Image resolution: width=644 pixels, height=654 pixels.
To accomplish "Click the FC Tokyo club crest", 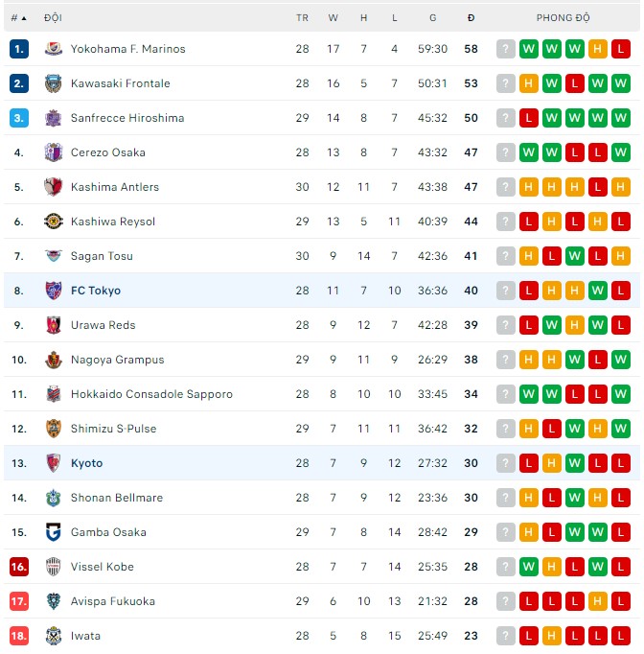I will click(54, 291).
